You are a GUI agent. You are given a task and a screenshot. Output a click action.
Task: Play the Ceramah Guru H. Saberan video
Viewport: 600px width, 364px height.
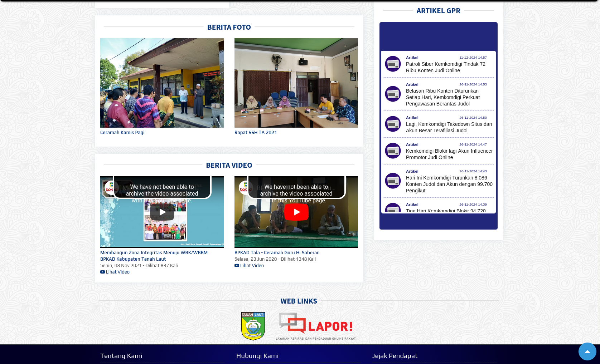coord(296,212)
